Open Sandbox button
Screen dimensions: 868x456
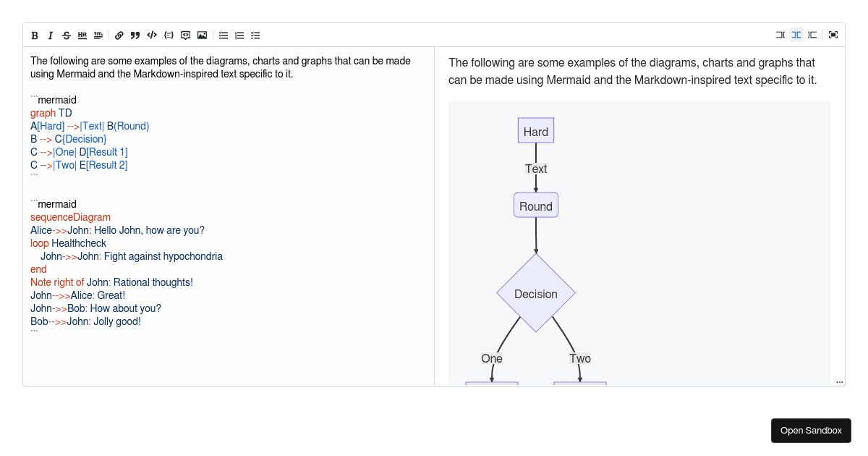tap(811, 431)
